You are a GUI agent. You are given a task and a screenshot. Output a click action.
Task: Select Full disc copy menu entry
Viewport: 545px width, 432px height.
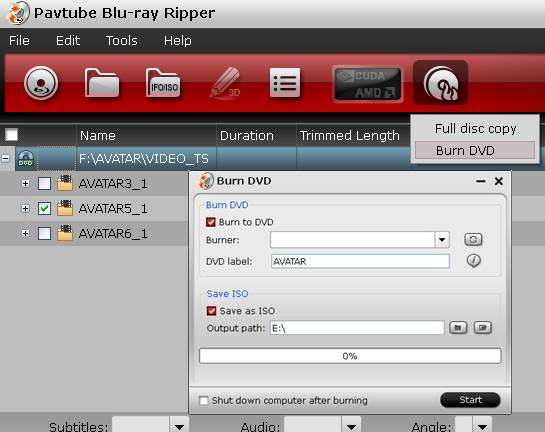[475, 129]
